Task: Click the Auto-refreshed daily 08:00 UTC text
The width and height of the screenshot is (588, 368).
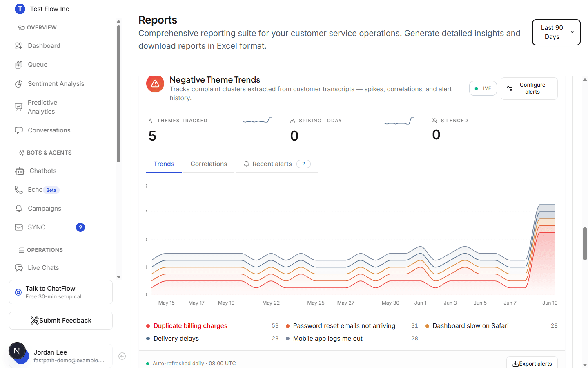Action: pyautogui.click(x=194, y=364)
